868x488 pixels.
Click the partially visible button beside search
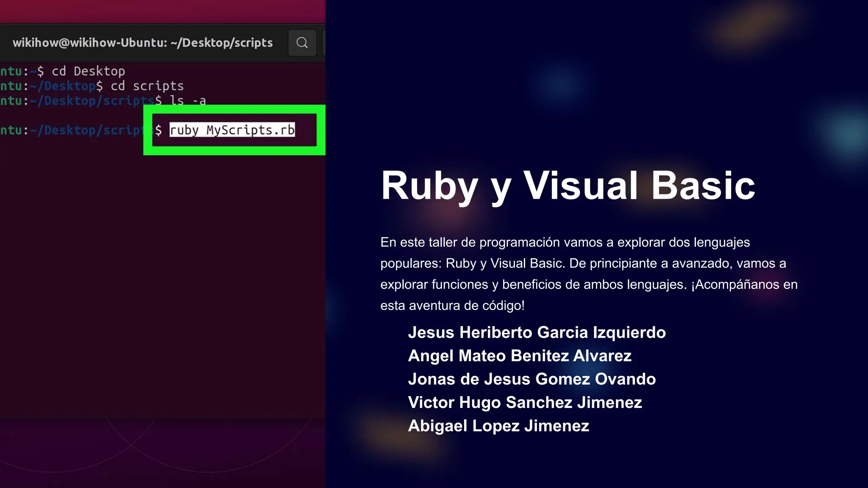click(324, 43)
